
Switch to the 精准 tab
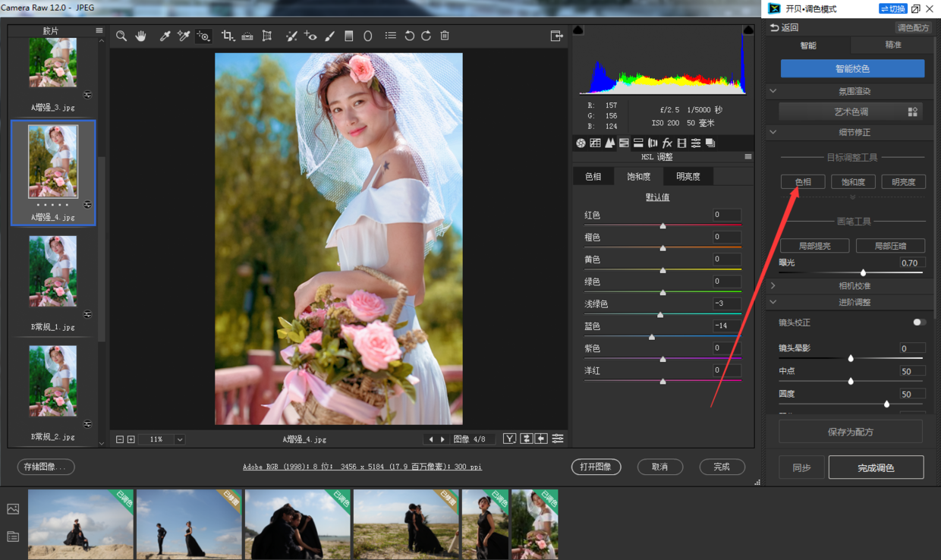(x=893, y=45)
